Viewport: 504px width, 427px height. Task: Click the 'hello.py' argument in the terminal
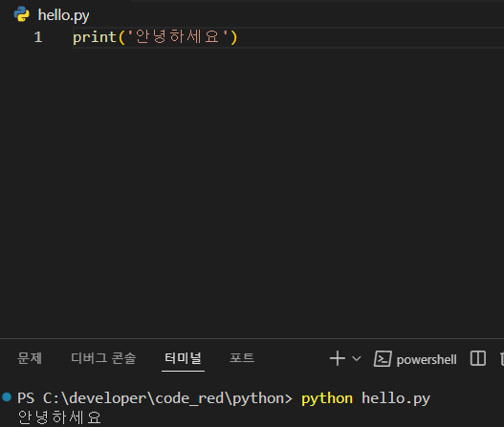pyautogui.click(x=396, y=399)
